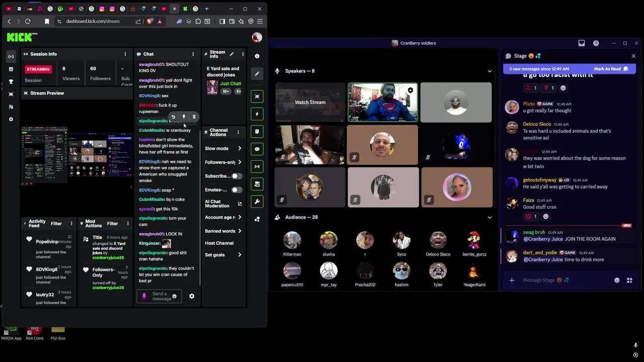Delete the hovered chat message
Screen dimensions: 644x362
194,117
